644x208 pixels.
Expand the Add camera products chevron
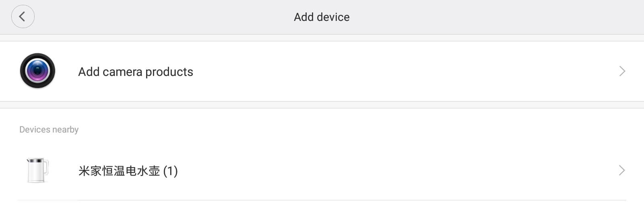point(622,71)
